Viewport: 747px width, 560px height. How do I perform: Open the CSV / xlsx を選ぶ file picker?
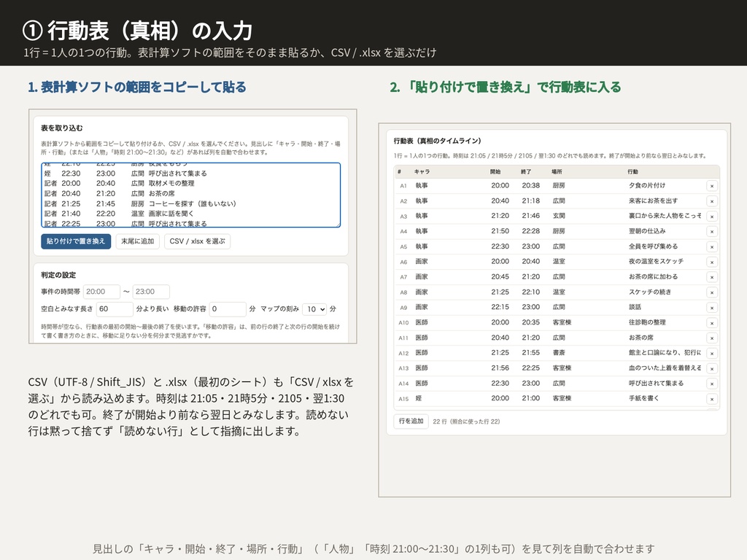point(197,241)
